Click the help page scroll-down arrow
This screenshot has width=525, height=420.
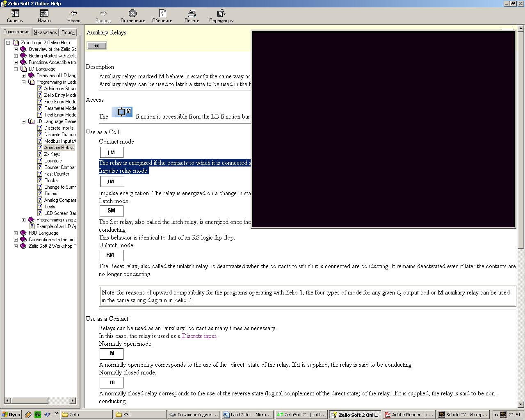pos(521,404)
